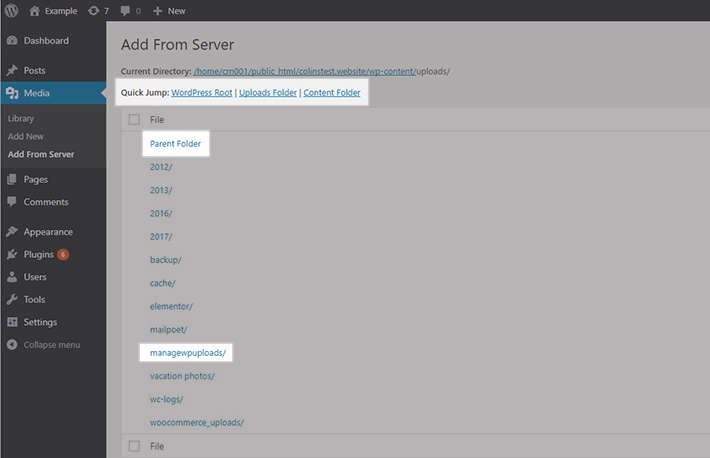710x458 pixels.
Task: Open the vacation photos/ folder
Action: (182, 376)
